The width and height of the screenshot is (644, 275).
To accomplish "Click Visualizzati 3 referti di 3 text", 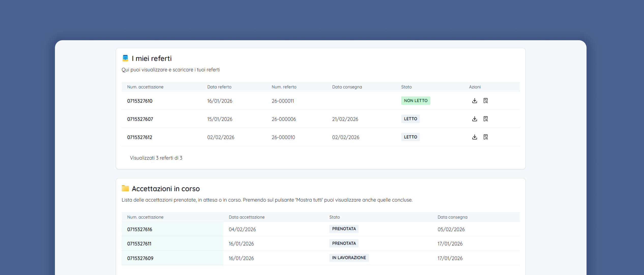I will 156,158.
